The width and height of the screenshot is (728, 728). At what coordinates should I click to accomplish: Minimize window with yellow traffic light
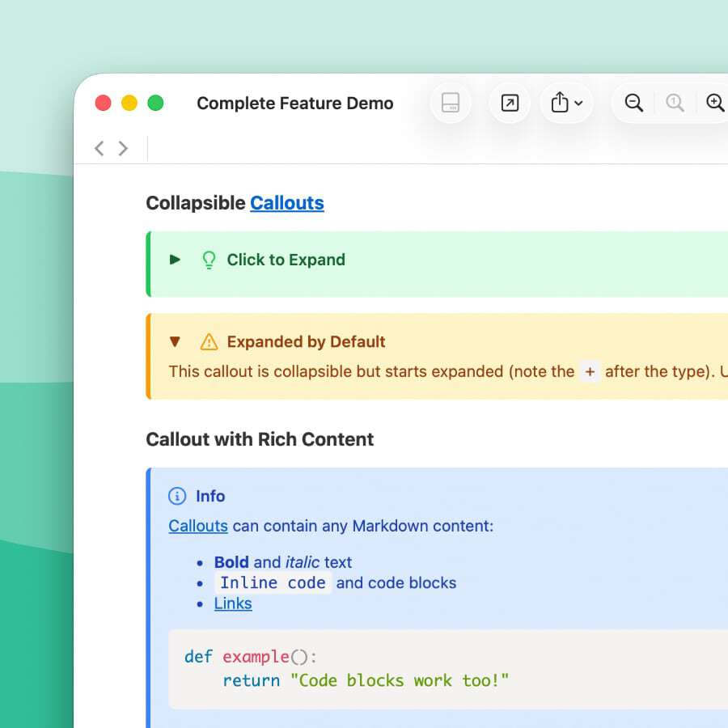[129, 103]
